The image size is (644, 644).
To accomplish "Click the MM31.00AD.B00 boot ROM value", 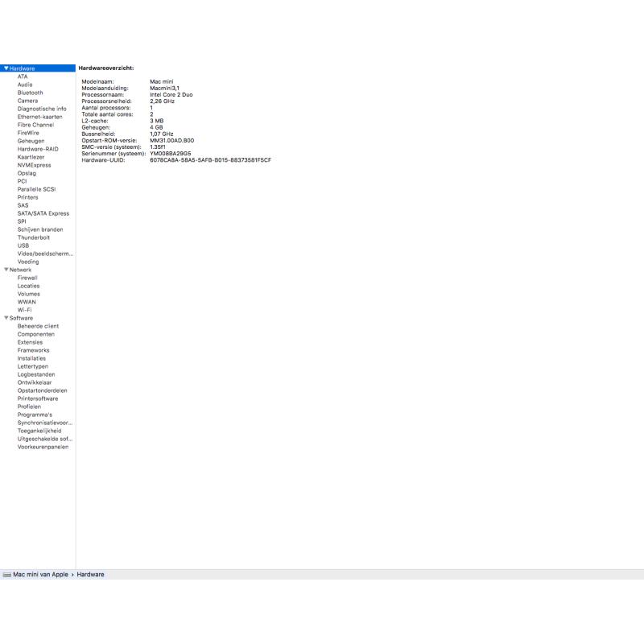I will (172, 140).
